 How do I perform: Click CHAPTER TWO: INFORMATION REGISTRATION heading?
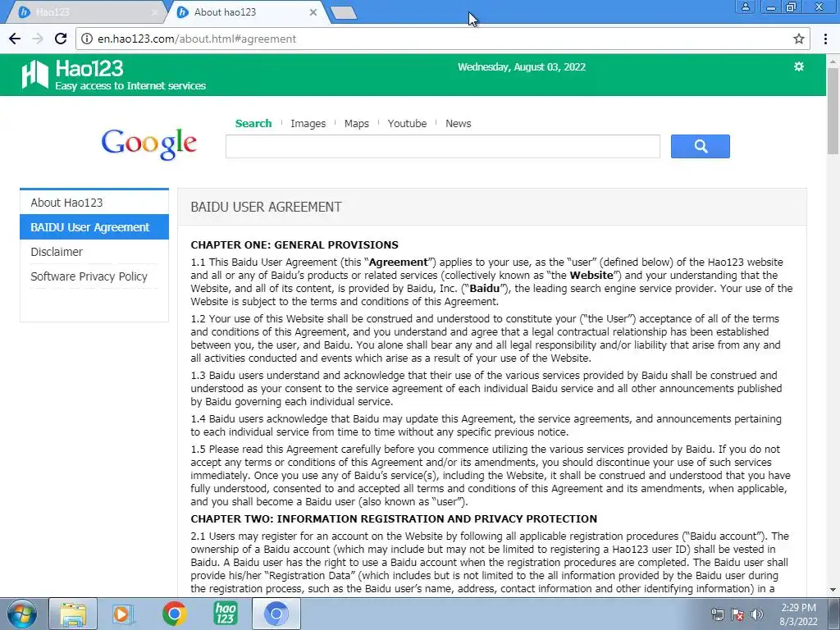(394, 518)
